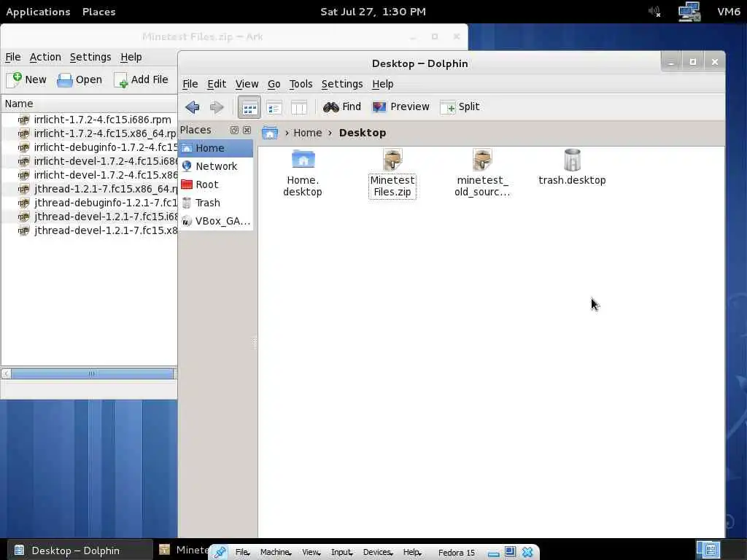Go back in Dolphin navigation
Viewport: 747px width, 560px height.
[x=193, y=107]
